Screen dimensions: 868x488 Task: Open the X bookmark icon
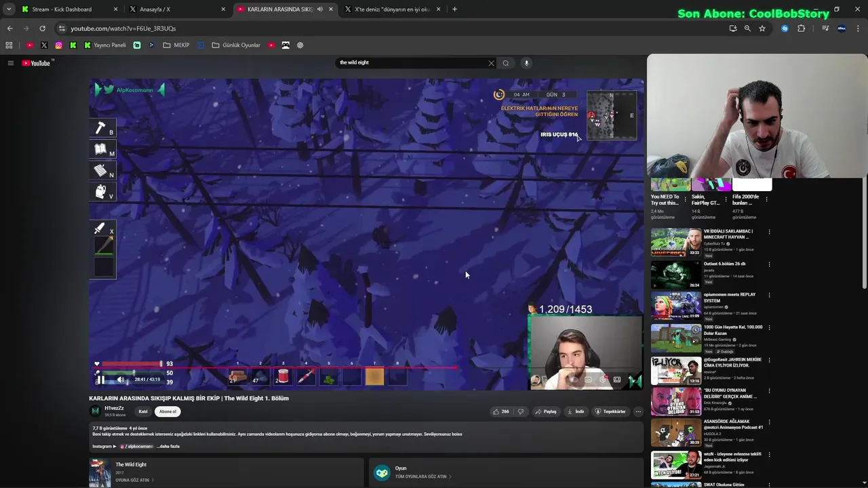(44, 45)
